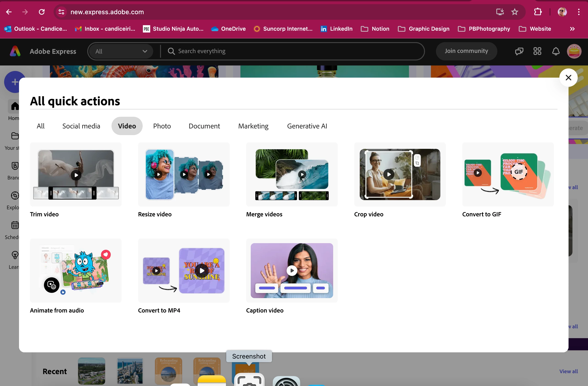
Task: Open the Convert to GIF action
Action: 508,174
